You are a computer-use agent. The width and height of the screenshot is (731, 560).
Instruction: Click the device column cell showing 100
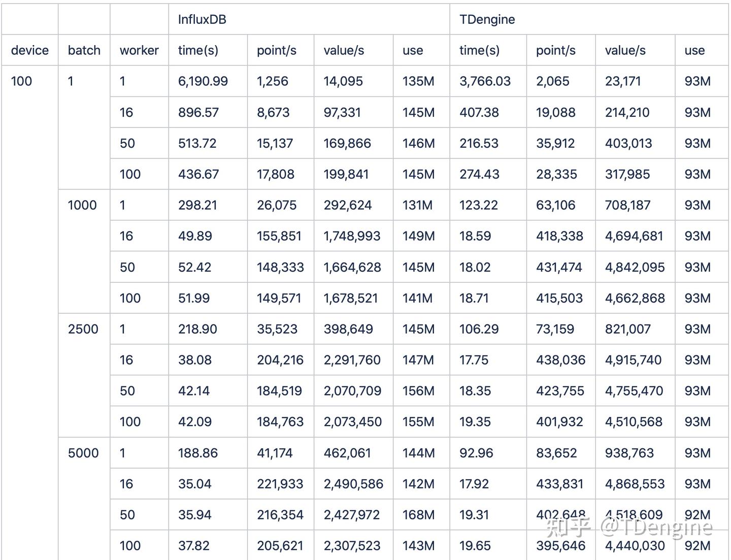21,81
